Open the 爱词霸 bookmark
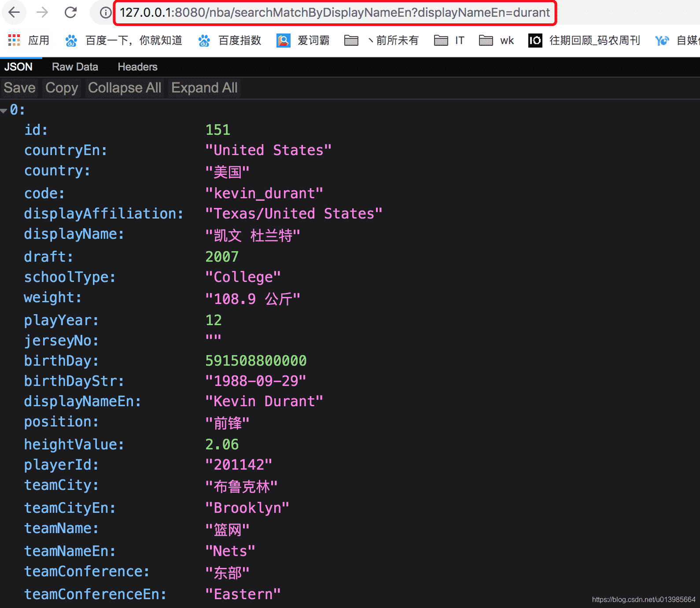The height and width of the screenshot is (608, 700). click(303, 41)
